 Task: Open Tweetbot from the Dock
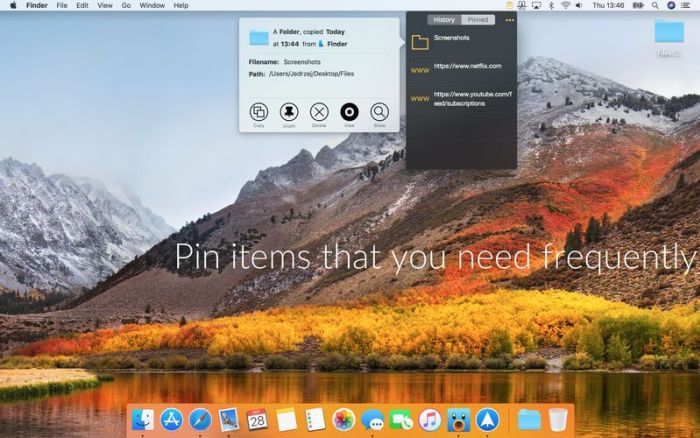point(458,420)
